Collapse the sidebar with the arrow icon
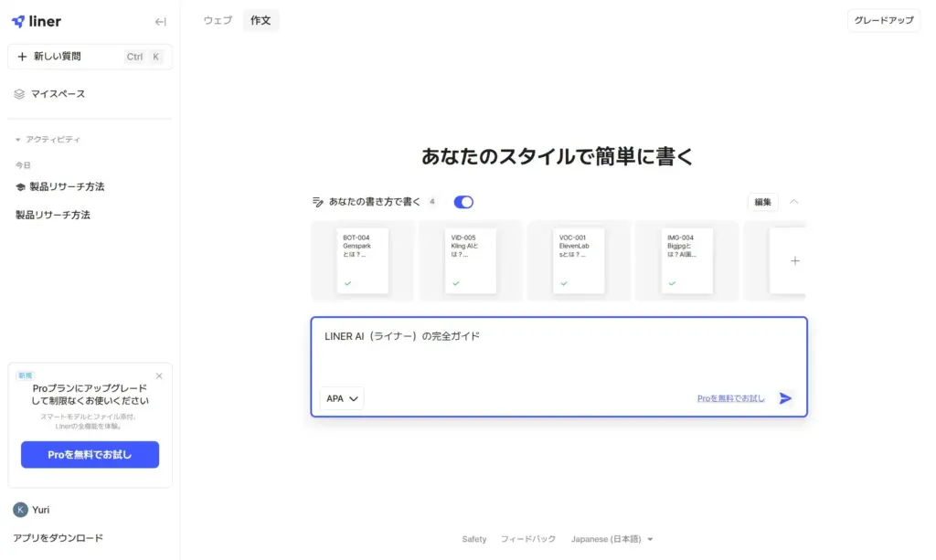 coord(161,22)
